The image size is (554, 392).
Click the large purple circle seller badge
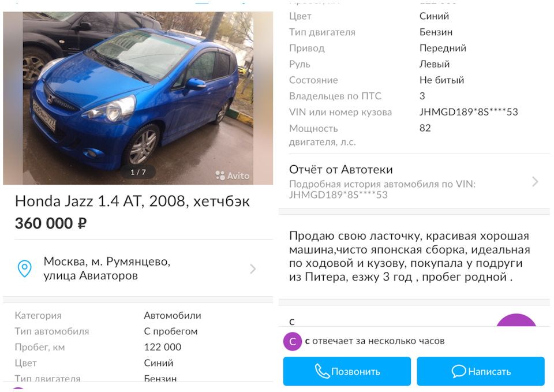click(516, 320)
